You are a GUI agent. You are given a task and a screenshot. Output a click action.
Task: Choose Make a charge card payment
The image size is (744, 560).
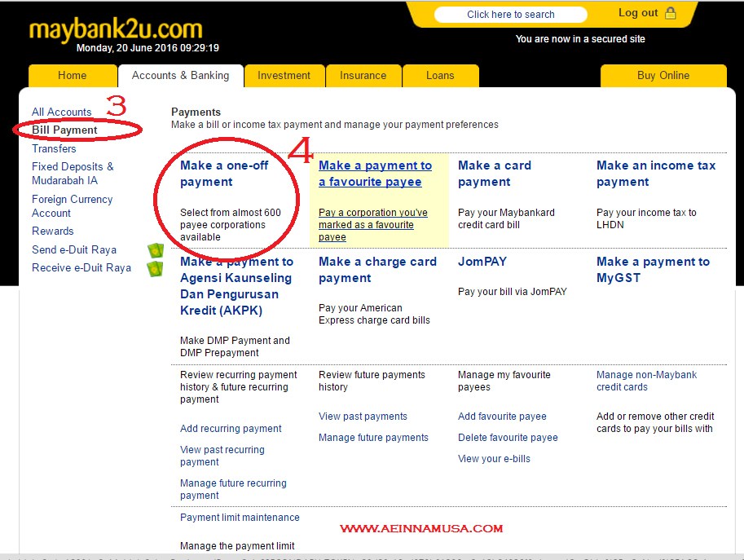[x=377, y=270]
